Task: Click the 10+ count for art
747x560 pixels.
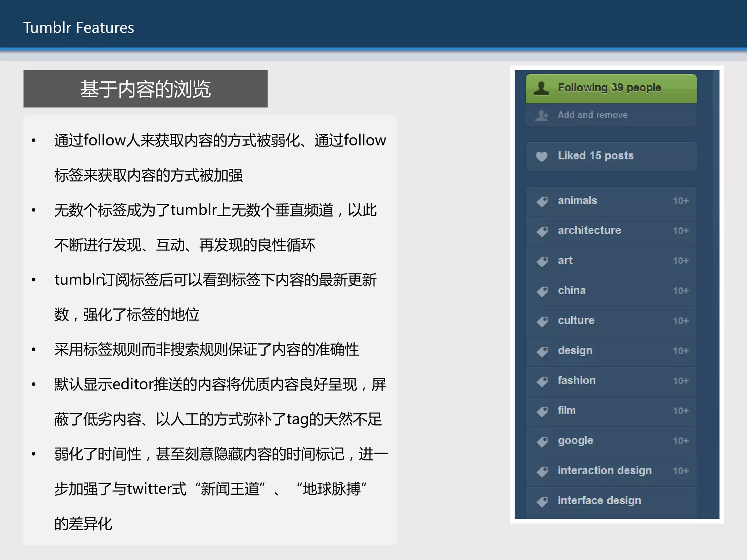Action: tap(681, 261)
